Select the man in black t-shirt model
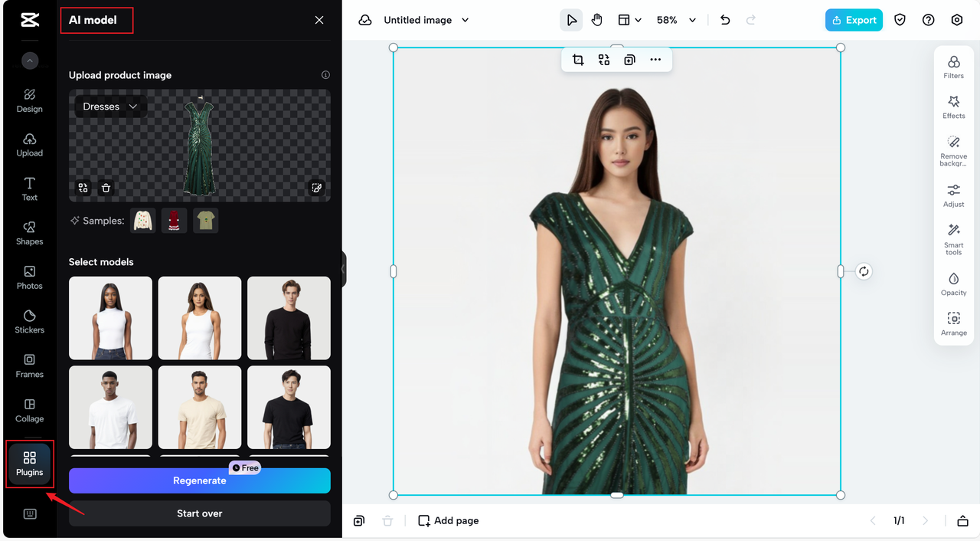Screen dimensions: 980x541 [289, 407]
